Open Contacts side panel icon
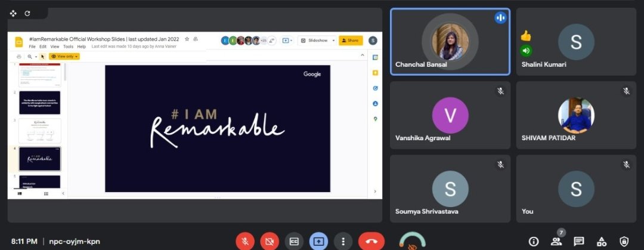 pyautogui.click(x=375, y=104)
